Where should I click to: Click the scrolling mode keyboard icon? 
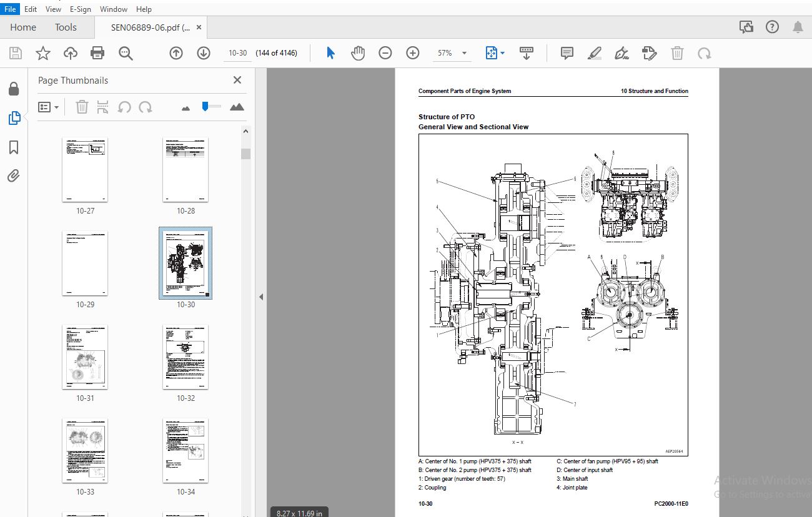(526, 53)
